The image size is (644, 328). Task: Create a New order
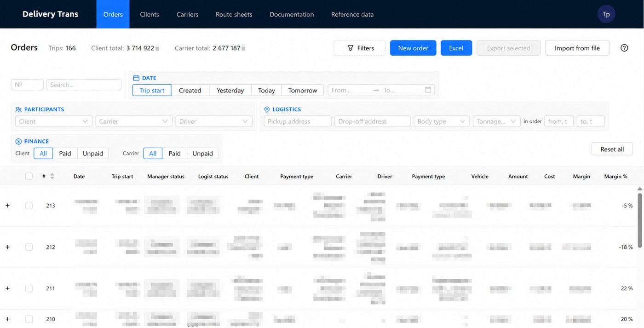[413, 48]
